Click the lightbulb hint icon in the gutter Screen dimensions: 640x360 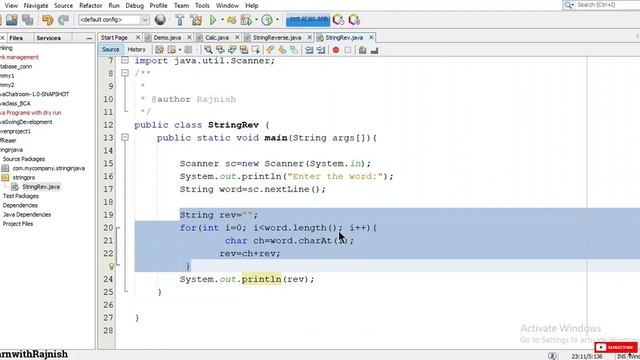pos(111,267)
